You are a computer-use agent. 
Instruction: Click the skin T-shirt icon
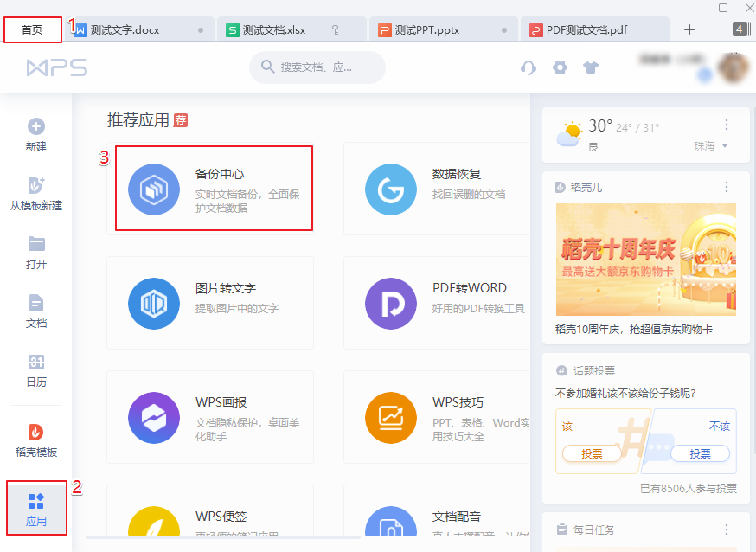(x=591, y=67)
